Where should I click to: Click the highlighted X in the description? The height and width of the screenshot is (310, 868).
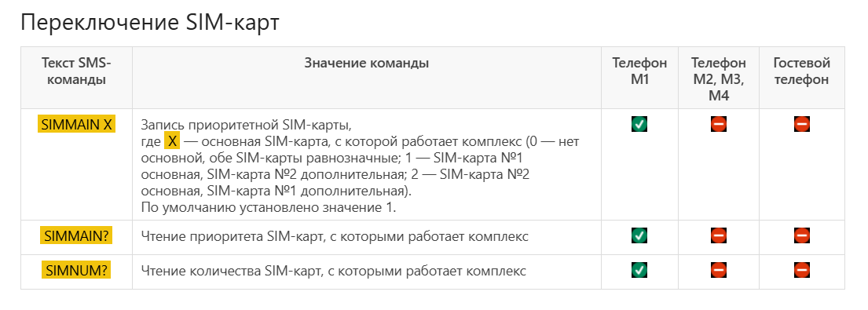pyautogui.click(x=172, y=142)
